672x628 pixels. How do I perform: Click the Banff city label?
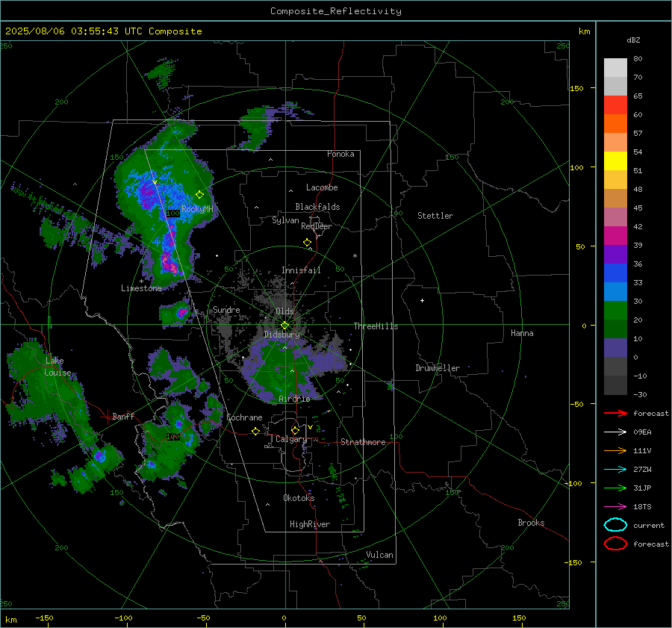[x=123, y=416]
